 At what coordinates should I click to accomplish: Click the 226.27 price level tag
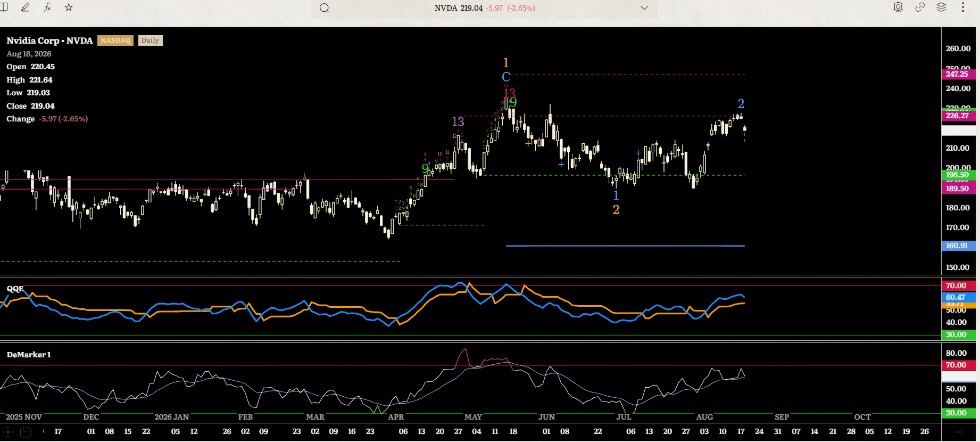958,116
